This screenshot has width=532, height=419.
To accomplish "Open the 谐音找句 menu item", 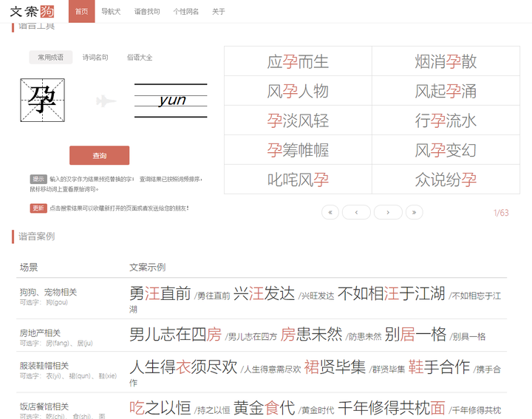I will [146, 12].
